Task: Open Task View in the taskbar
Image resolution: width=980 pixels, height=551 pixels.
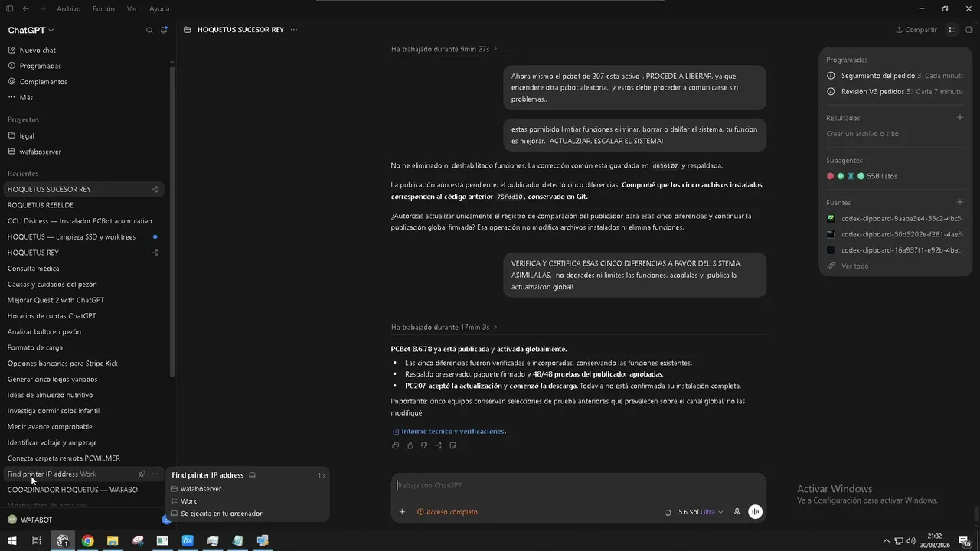Action: click(36, 541)
